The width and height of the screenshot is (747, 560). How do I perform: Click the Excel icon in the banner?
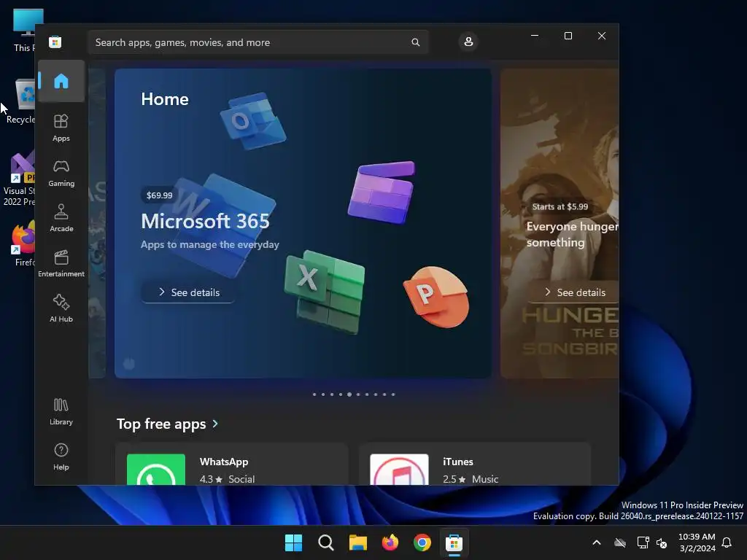pyautogui.click(x=325, y=292)
